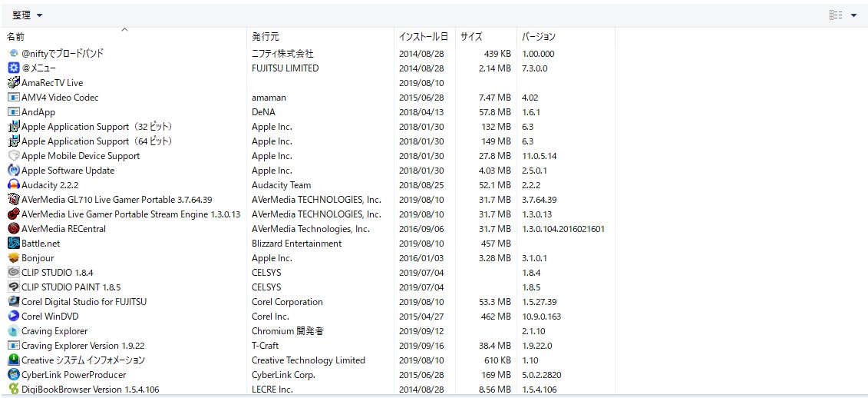Click size value 57.8 MB

coord(493,112)
